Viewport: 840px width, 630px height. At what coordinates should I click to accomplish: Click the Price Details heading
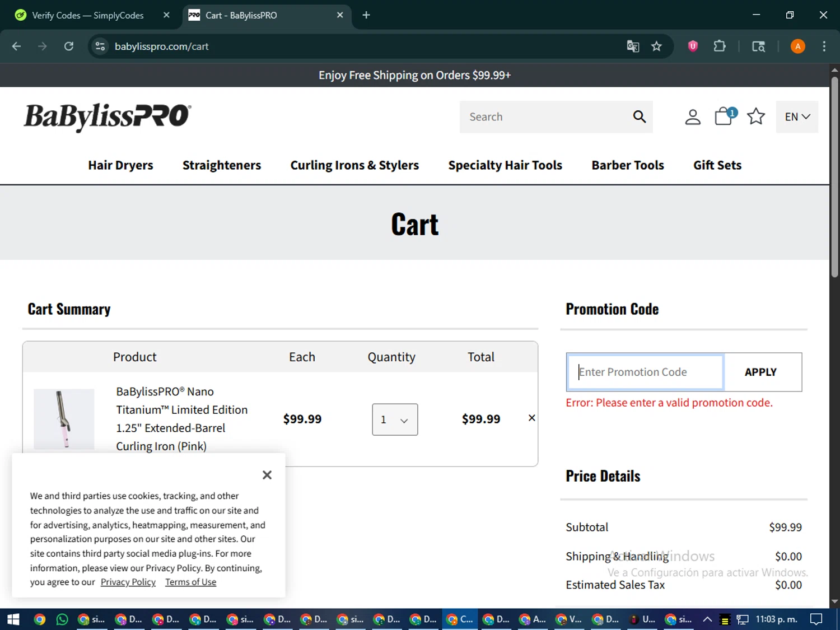[603, 476]
